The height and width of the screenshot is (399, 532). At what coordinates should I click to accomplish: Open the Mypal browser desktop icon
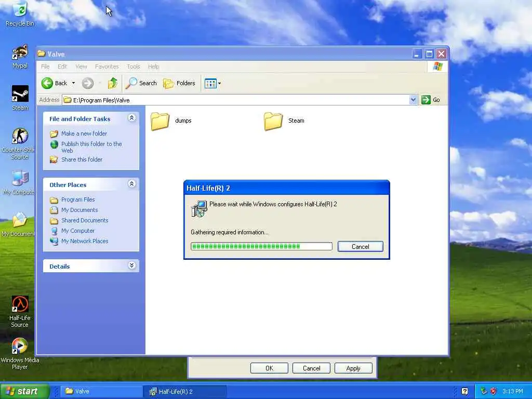pos(20,56)
